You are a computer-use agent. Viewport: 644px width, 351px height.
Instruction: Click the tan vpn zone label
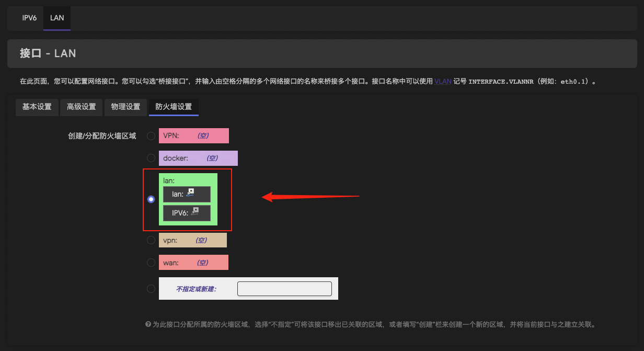(x=193, y=240)
